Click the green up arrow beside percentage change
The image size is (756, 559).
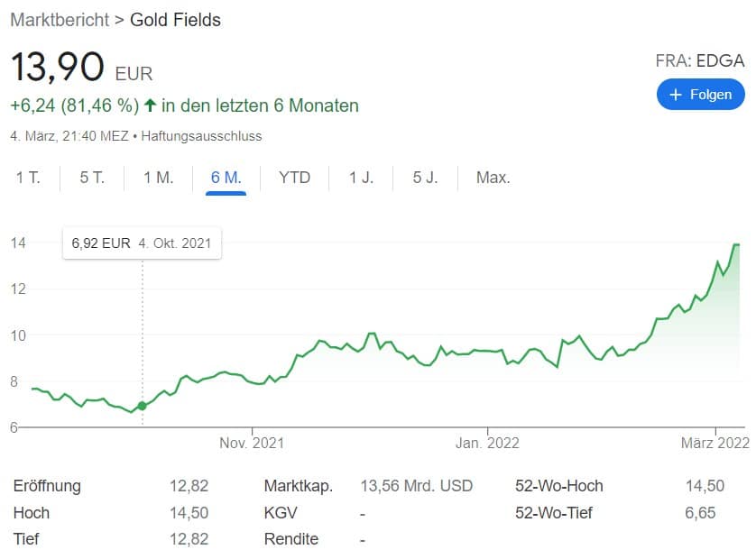tap(150, 105)
